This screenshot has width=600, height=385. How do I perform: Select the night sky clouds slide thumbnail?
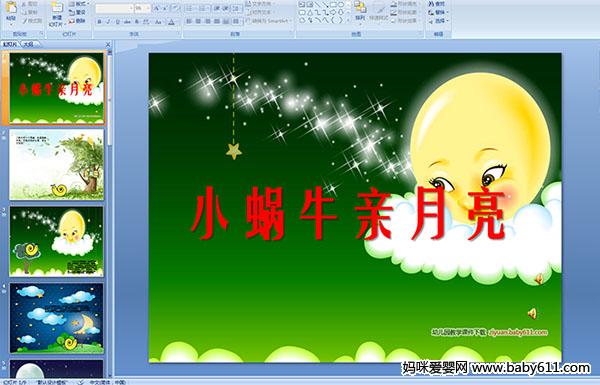coord(57,318)
